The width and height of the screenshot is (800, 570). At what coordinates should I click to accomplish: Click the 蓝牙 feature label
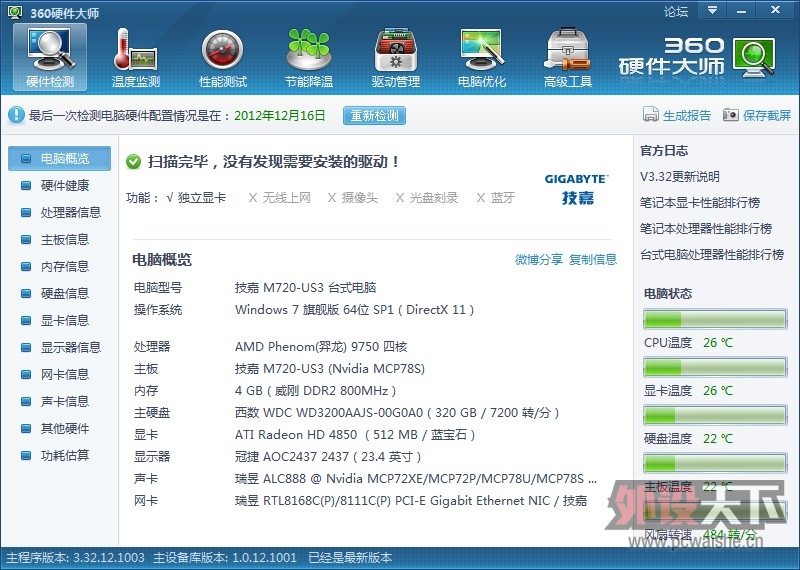pyautogui.click(x=503, y=197)
